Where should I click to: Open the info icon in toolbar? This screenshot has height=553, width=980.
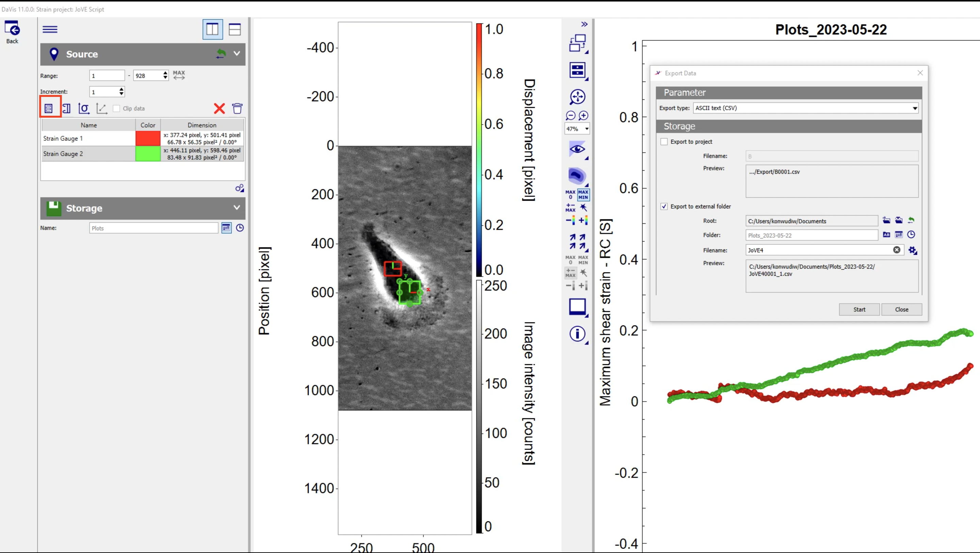tap(577, 334)
